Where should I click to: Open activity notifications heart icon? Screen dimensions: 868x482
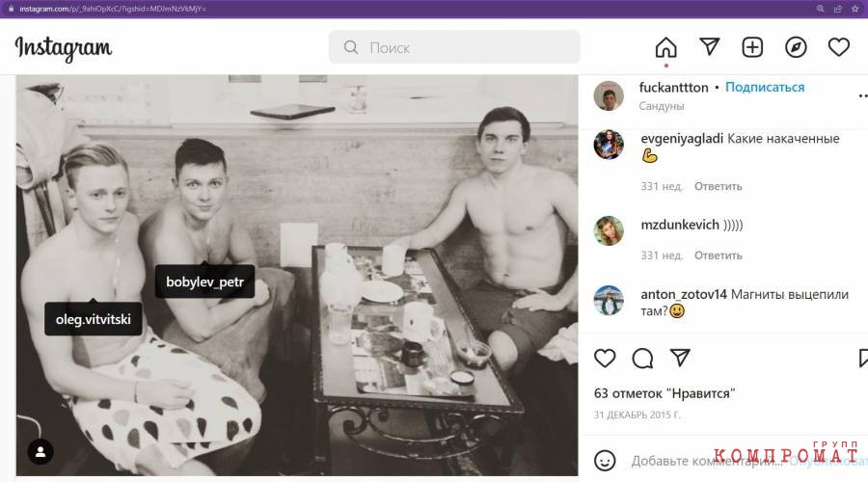pos(839,47)
